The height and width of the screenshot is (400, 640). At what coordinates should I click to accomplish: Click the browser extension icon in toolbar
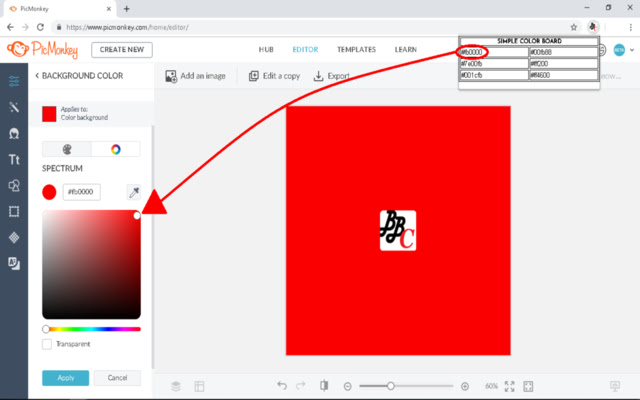tap(593, 27)
